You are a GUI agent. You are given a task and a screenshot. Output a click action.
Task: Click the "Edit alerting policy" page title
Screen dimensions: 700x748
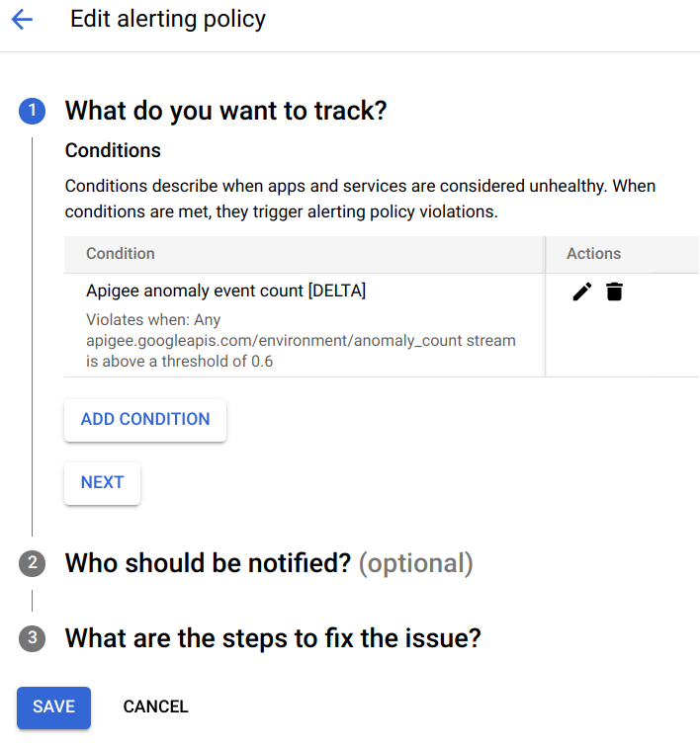click(168, 20)
